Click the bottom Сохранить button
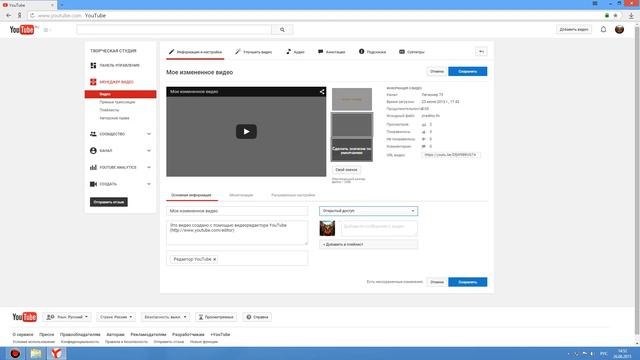Image resolution: width=640 pixels, height=360 pixels. (467, 282)
